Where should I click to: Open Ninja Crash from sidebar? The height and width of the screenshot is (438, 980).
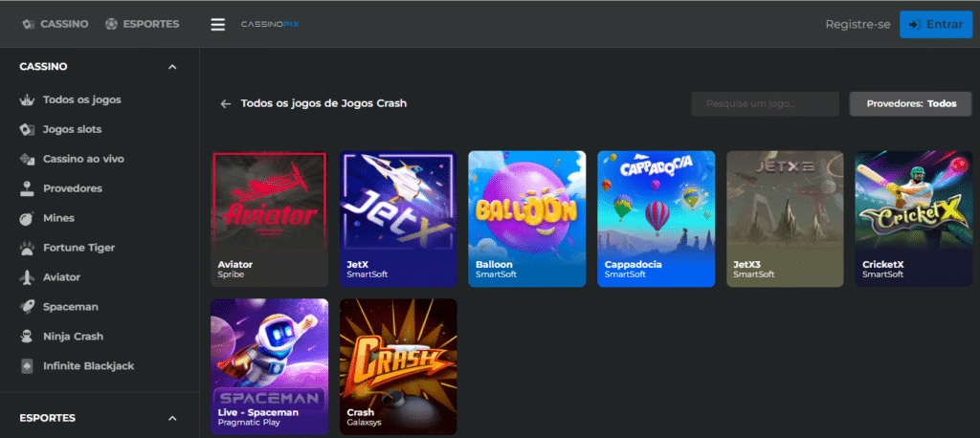tap(73, 337)
